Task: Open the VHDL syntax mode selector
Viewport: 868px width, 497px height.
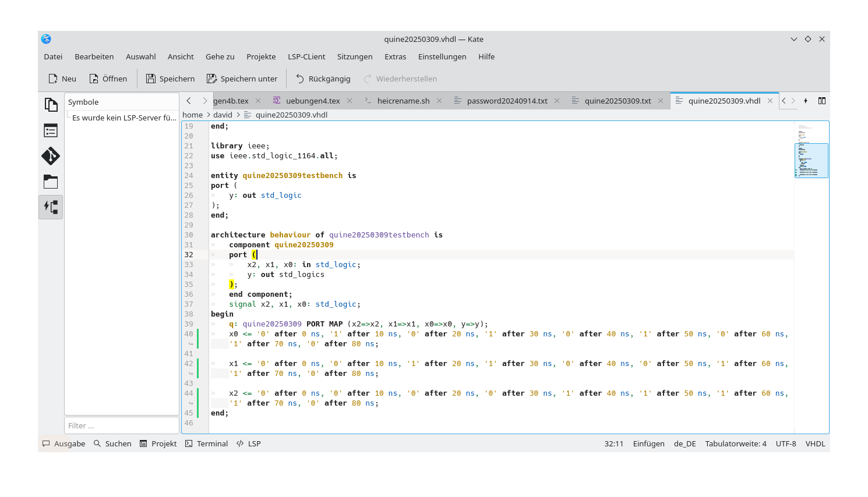Action: tap(815, 443)
